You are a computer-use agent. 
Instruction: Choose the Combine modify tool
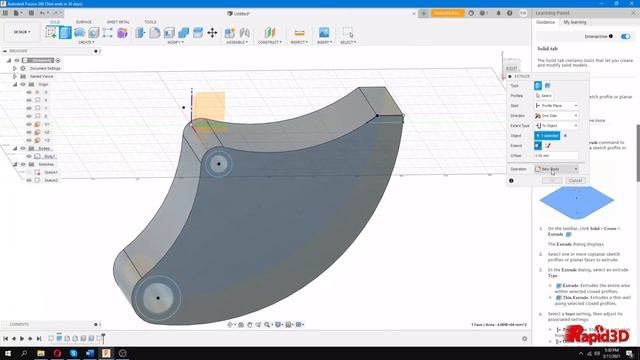pos(184,33)
